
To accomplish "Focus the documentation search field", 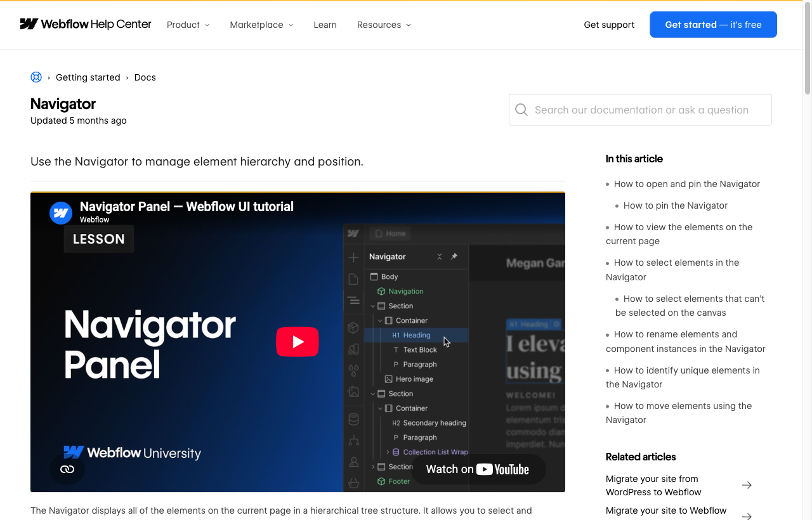I will 640,110.
